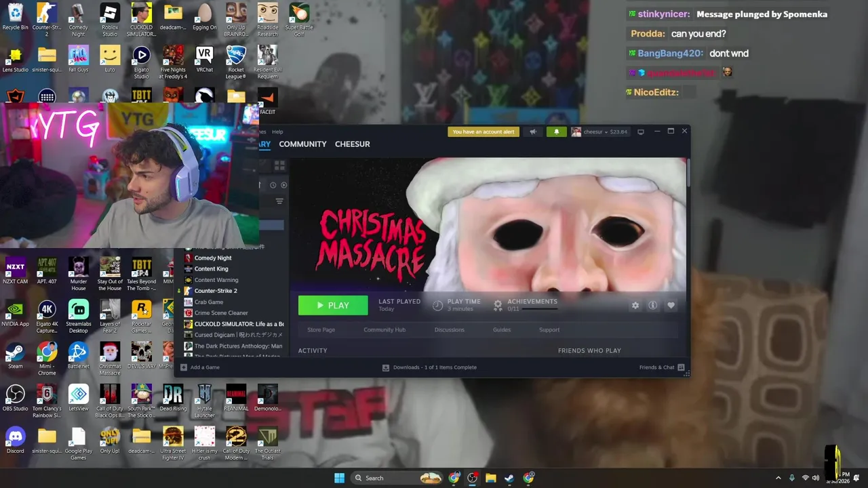Open Steam notifications bell
Viewport: 868px width, 488px height.
(556, 131)
